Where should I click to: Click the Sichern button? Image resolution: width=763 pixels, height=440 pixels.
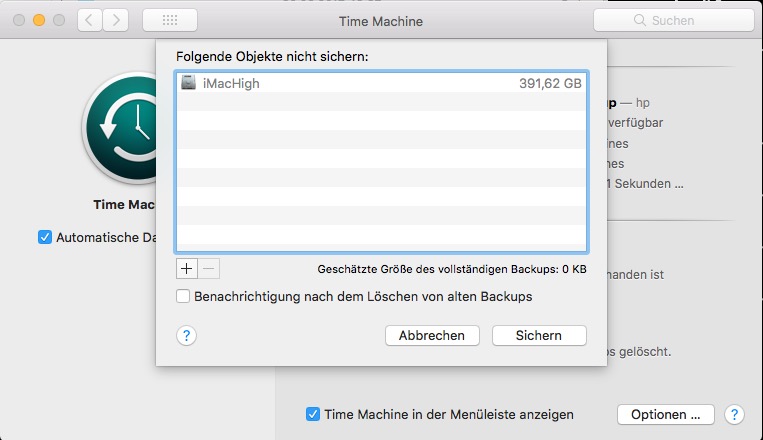(539, 335)
